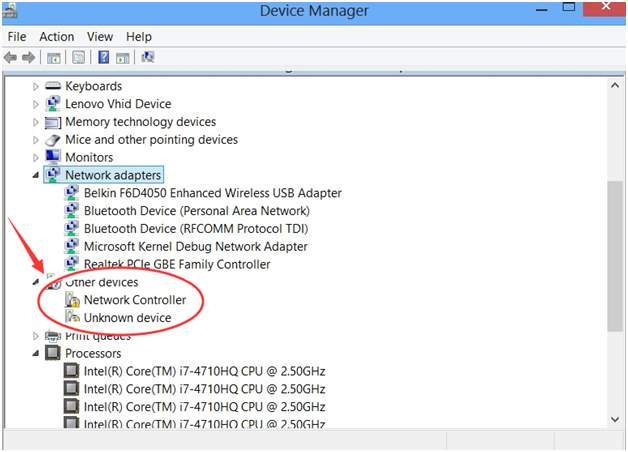Click the Scan for hardware changes icon
628x452 pixels.
pyautogui.click(x=148, y=58)
